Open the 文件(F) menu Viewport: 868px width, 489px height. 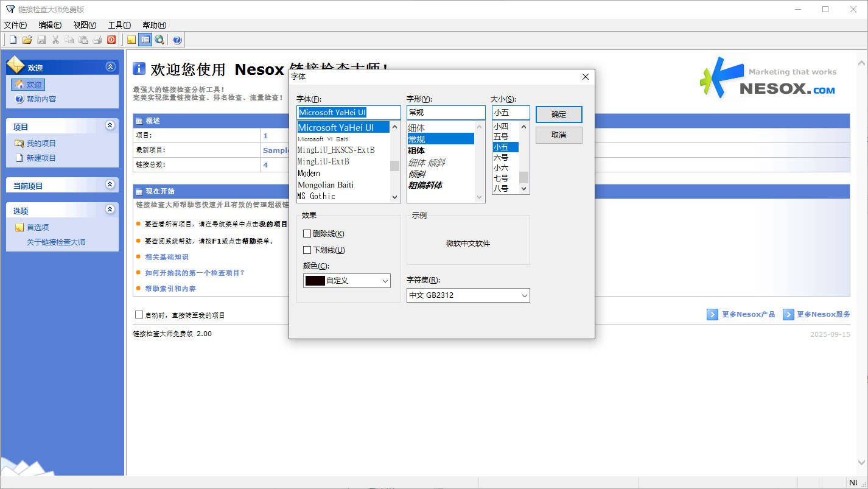15,25
